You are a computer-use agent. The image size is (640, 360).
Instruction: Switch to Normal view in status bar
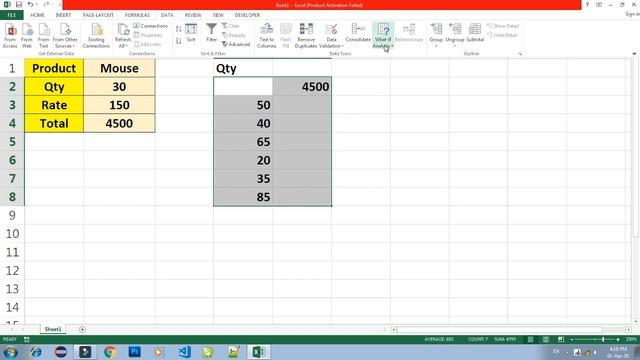tap(530, 340)
